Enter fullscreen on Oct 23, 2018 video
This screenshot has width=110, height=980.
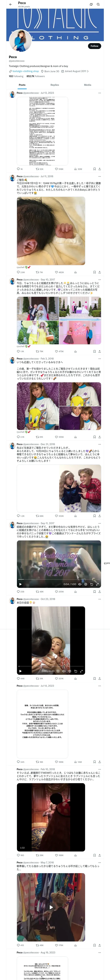tap(81, 671)
